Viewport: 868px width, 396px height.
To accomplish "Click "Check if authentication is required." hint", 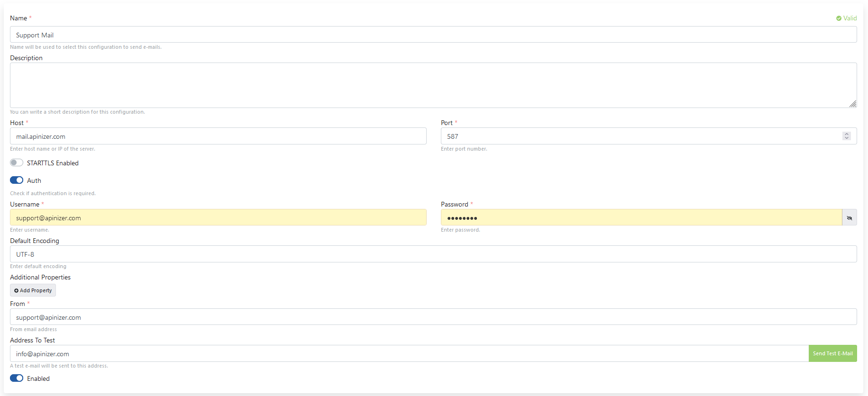I will tap(53, 193).
